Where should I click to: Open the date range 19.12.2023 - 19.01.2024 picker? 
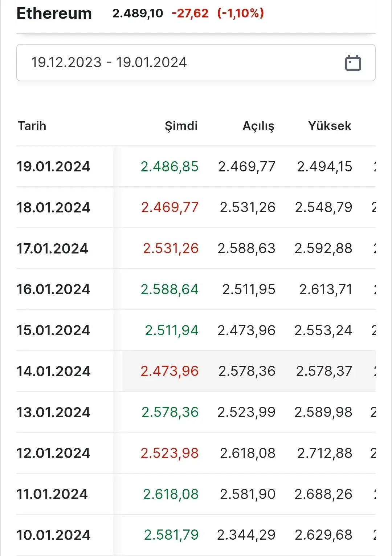tap(109, 62)
